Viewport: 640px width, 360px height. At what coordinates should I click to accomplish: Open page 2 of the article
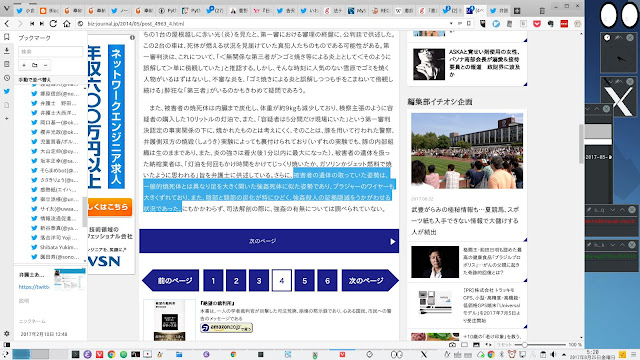click(x=236, y=280)
